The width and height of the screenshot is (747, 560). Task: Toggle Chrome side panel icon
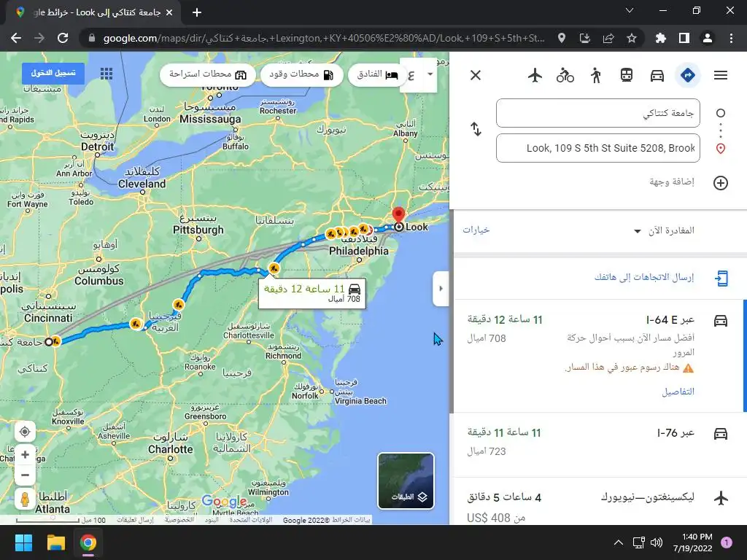pyautogui.click(x=684, y=38)
